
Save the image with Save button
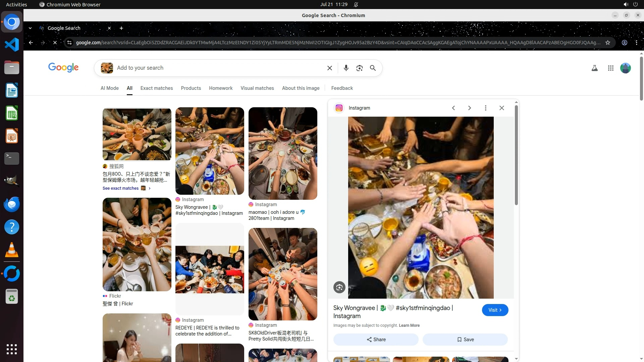coord(465,340)
